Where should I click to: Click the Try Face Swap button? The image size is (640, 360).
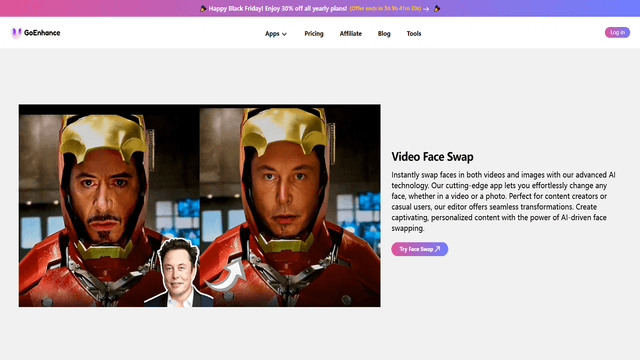pyautogui.click(x=420, y=249)
